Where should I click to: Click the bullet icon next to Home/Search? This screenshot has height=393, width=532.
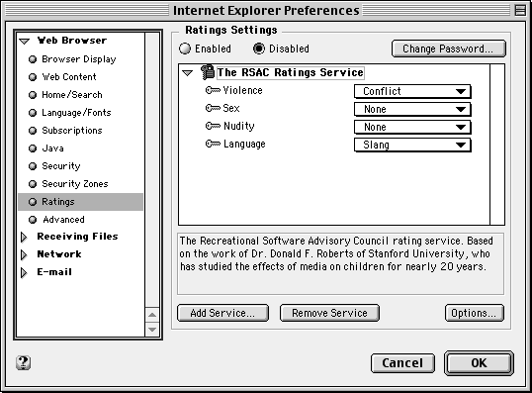click(33, 95)
